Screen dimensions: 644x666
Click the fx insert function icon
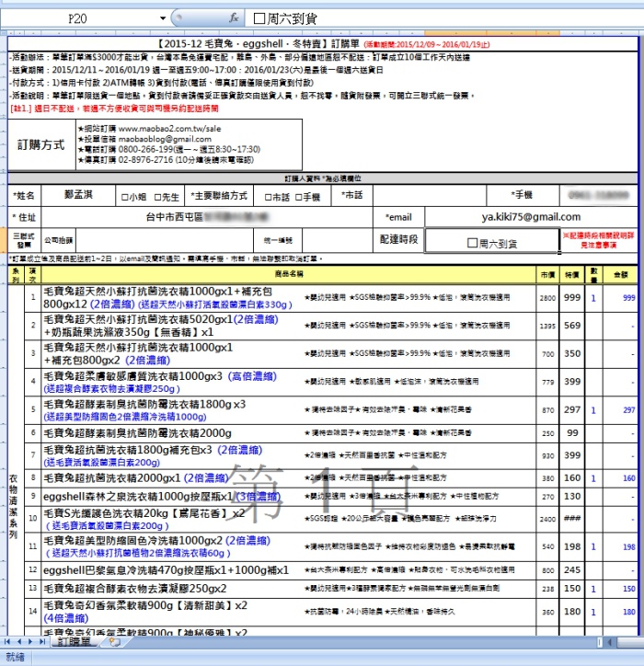[x=234, y=17]
